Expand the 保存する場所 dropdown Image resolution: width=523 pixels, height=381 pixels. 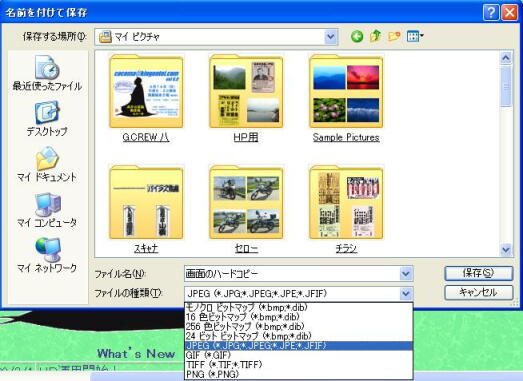click(x=331, y=37)
